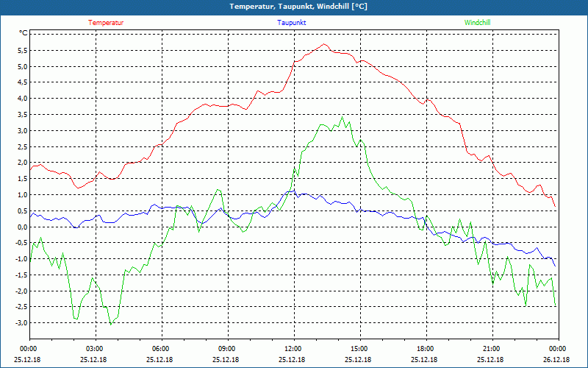The width and height of the screenshot is (588, 368).
Task: Click the red Temperatur legend label
Action: [106, 23]
